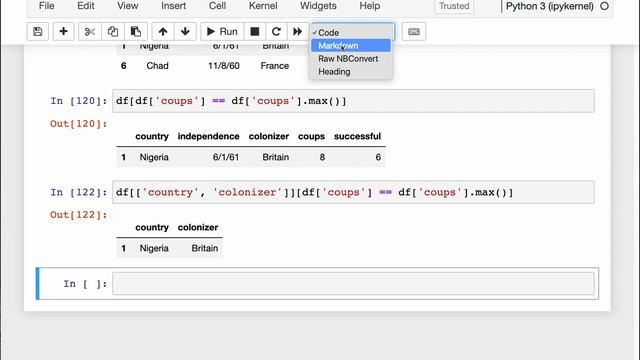640x360 pixels.
Task: Click the 'France' colonizer cell
Action: point(275,66)
